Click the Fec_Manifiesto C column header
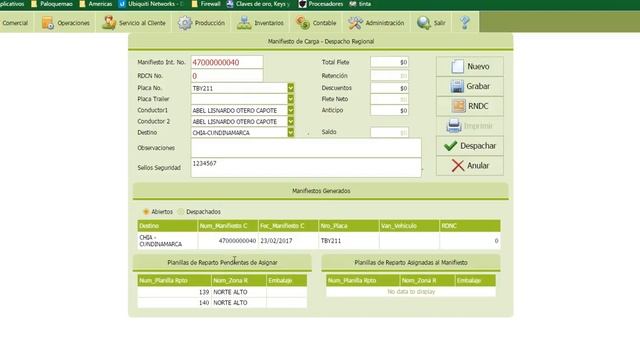The height and width of the screenshot is (360, 640). pyautogui.click(x=288, y=226)
